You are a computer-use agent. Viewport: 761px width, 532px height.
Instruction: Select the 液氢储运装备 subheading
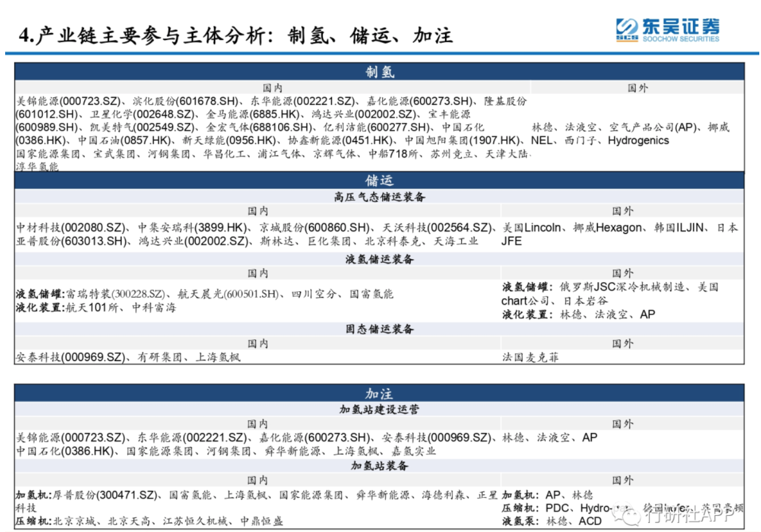tap(379, 259)
